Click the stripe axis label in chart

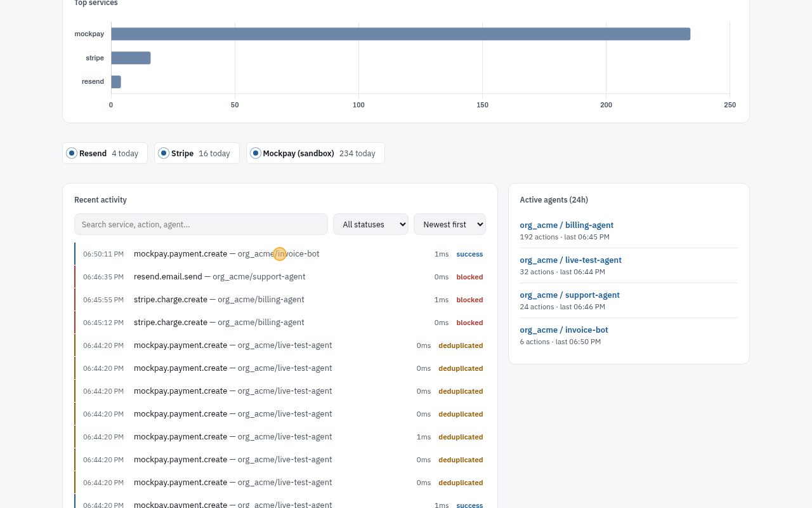(x=95, y=58)
